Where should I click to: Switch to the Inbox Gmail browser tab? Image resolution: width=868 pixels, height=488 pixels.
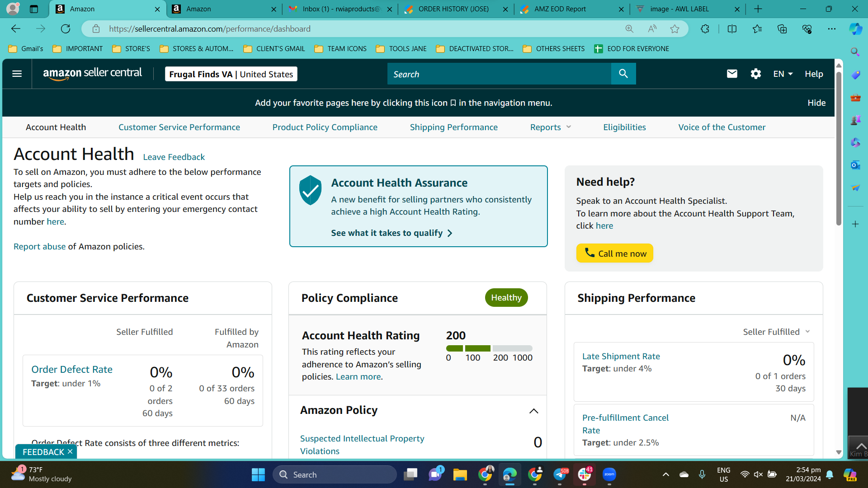click(x=340, y=9)
